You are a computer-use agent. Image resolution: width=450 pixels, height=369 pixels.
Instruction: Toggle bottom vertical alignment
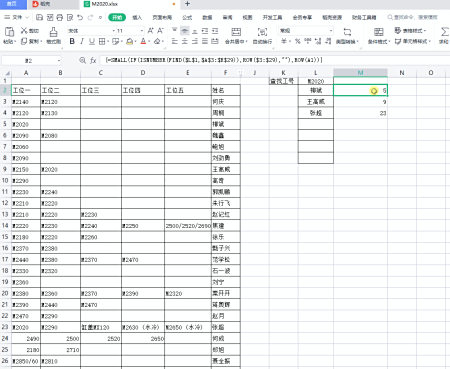tap(195, 31)
